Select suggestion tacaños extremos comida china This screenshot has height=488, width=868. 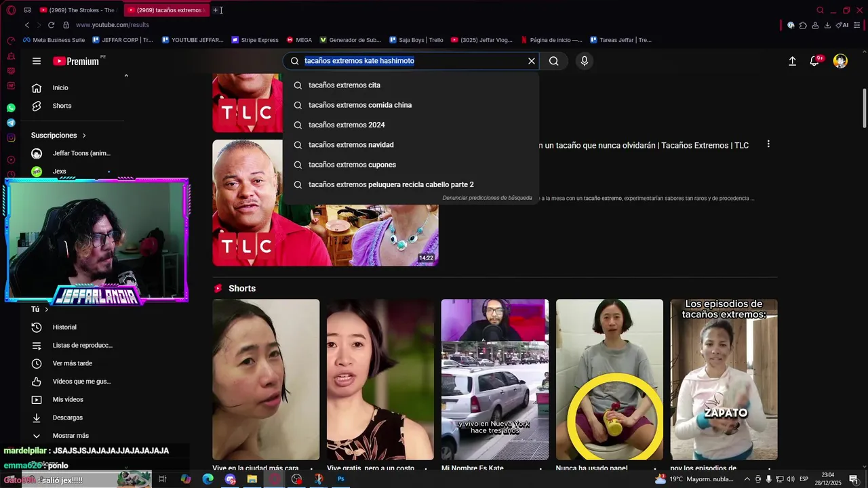411,105
